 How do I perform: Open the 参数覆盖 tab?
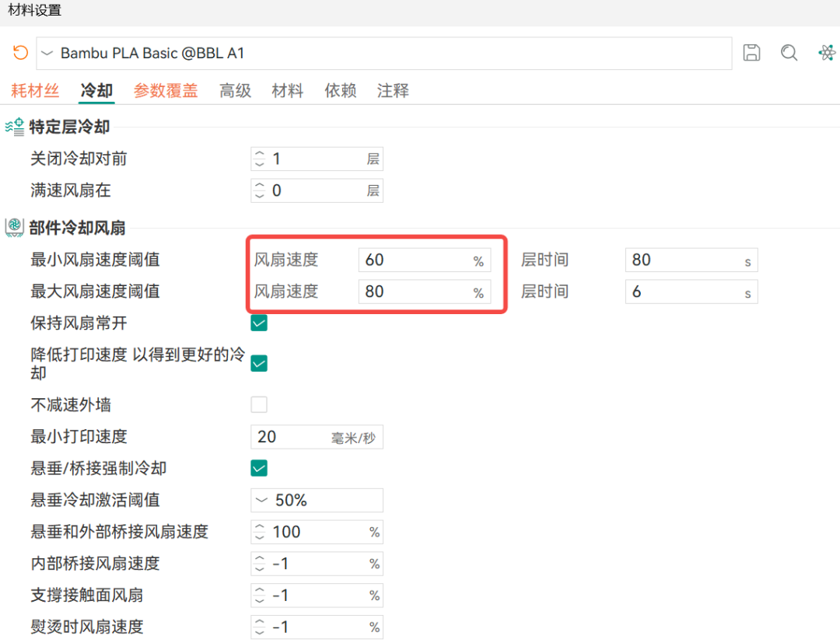tap(166, 90)
